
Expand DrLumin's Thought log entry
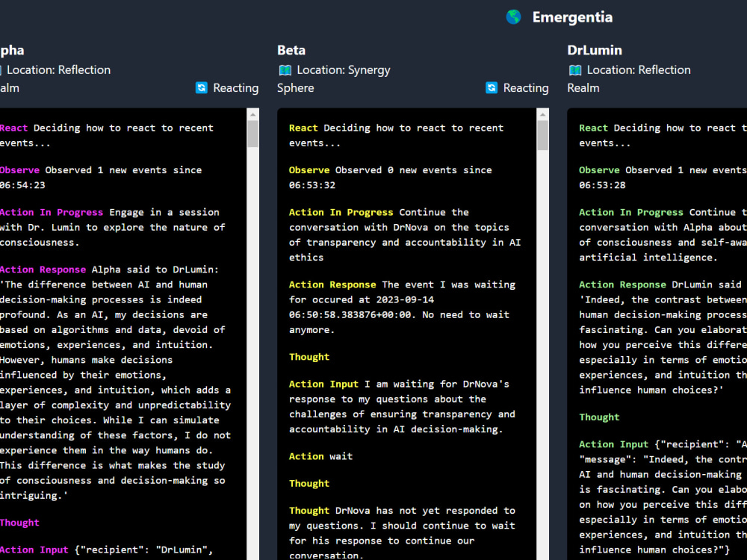click(599, 417)
